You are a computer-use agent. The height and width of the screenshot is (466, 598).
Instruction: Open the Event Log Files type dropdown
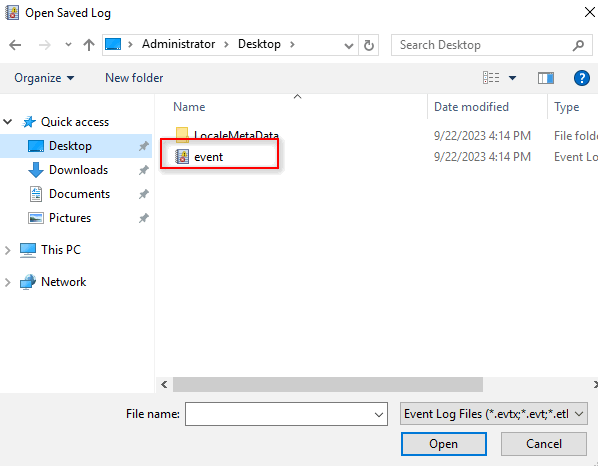tap(494, 414)
